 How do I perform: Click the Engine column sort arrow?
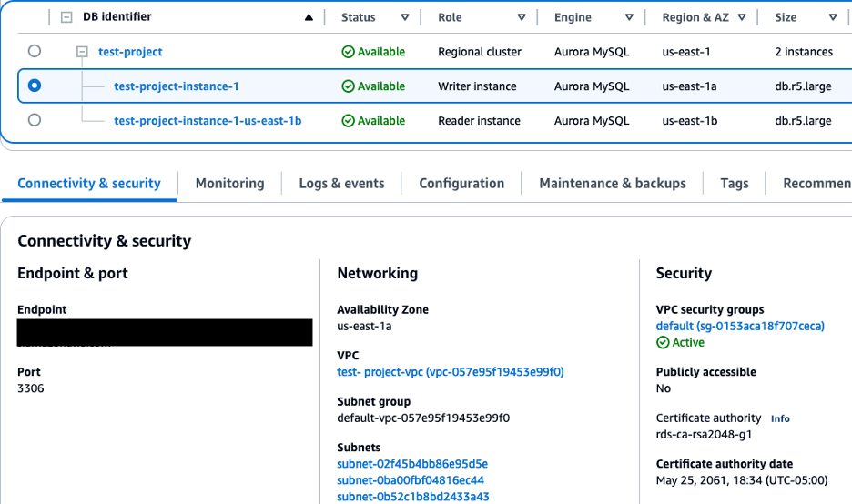pyautogui.click(x=629, y=17)
